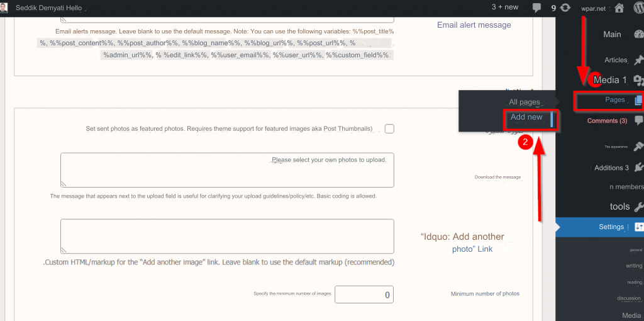Click the Additions plugin icon
The height and width of the screenshot is (321, 644).
639,167
